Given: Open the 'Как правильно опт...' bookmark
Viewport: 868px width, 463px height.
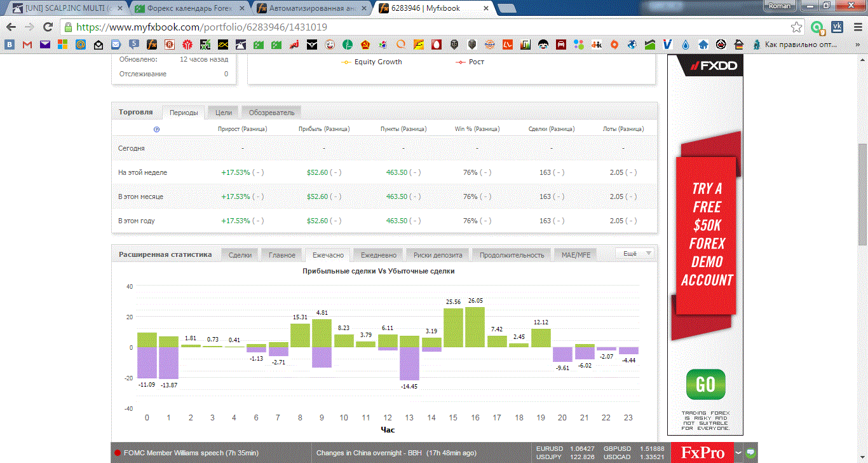Looking at the screenshot, I should (x=796, y=45).
